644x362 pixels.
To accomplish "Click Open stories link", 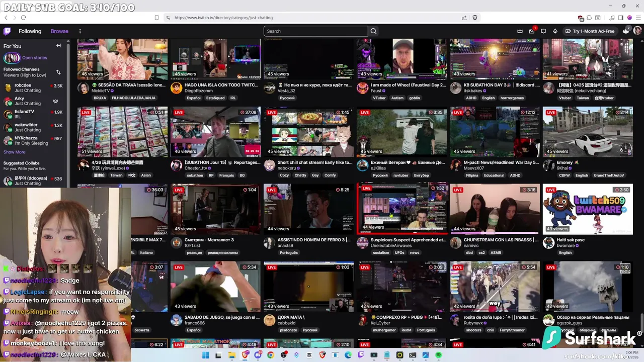I will [34, 58].
